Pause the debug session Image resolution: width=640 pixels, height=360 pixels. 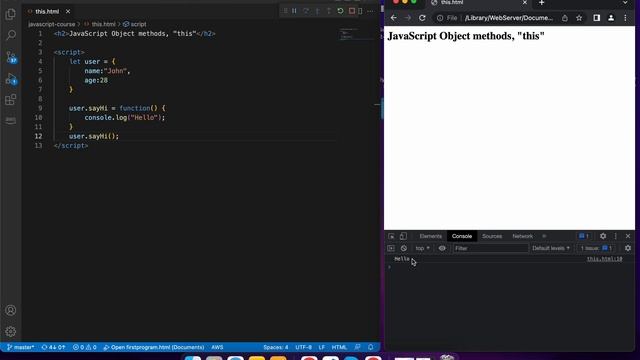click(294, 11)
